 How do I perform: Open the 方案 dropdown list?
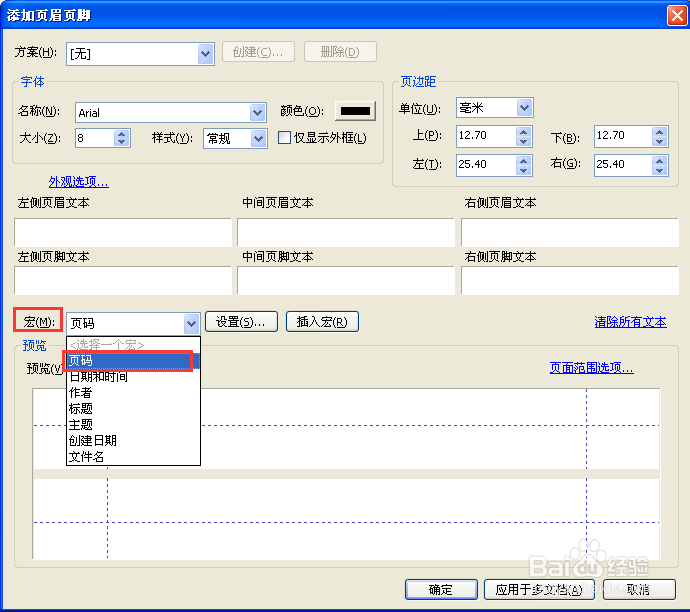[x=205, y=54]
